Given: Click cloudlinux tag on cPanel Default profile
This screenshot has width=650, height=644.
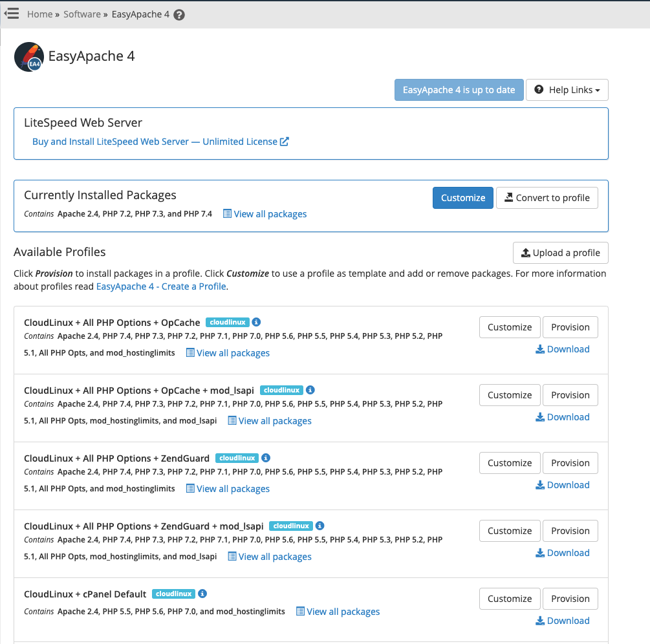Looking at the screenshot, I should (x=174, y=594).
